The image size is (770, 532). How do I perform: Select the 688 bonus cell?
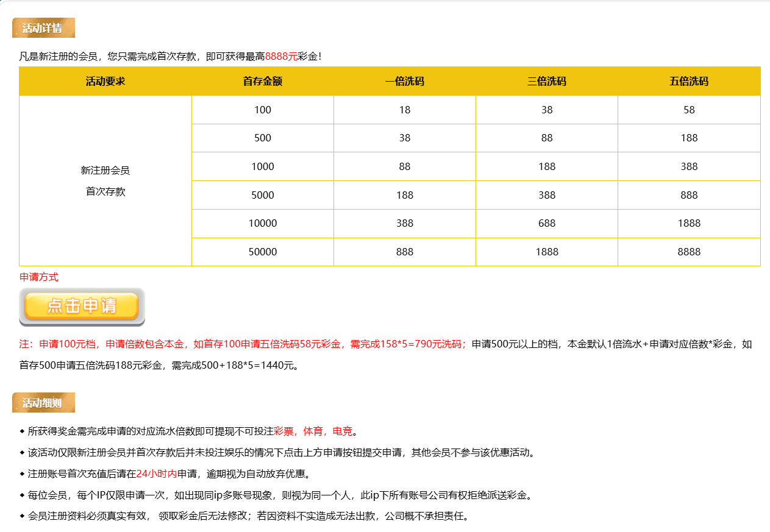(547, 224)
